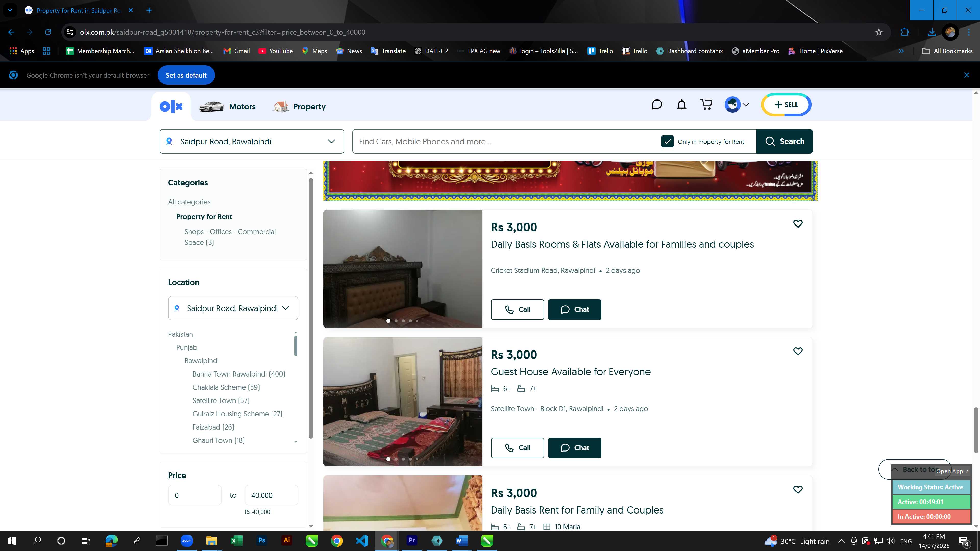Open the YouTube bookmark

[275, 51]
